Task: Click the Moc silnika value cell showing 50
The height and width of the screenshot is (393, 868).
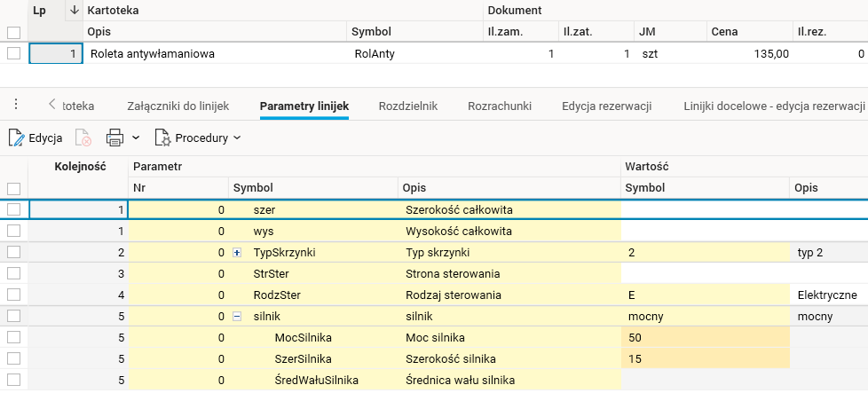Action: [x=704, y=338]
